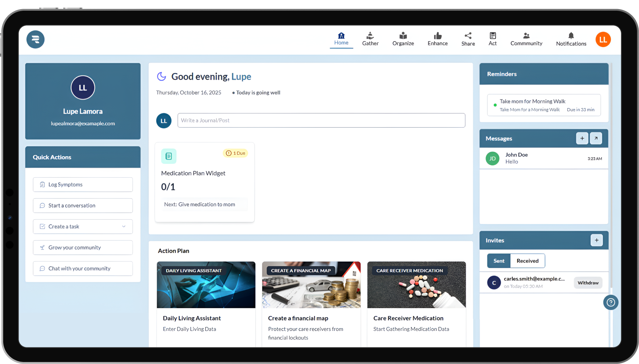Open the LL profile avatar menu
The width and height of the screenshot is (639, 364).
click(x=603, y=39)
